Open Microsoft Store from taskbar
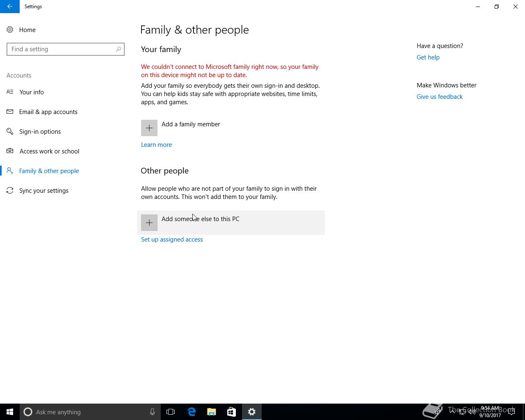This screenshot has height=420, width=525. tap(231, 412)
